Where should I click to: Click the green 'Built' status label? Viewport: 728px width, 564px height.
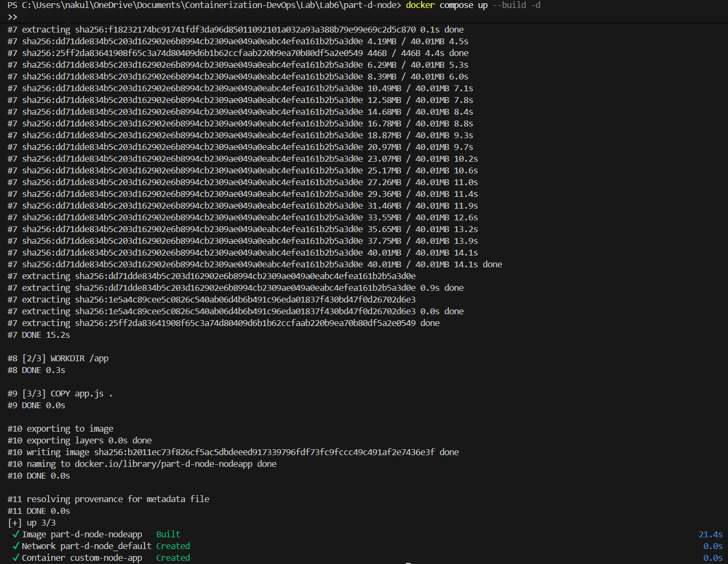[168, 534]
